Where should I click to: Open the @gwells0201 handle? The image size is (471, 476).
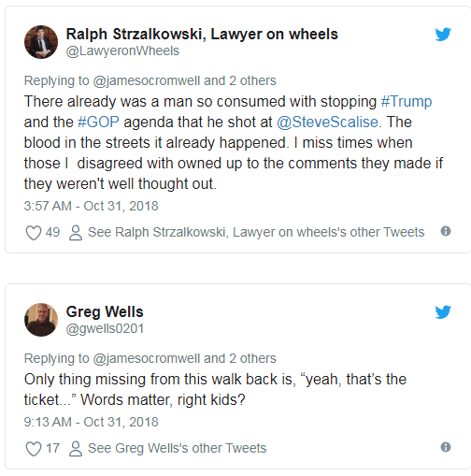105,328
